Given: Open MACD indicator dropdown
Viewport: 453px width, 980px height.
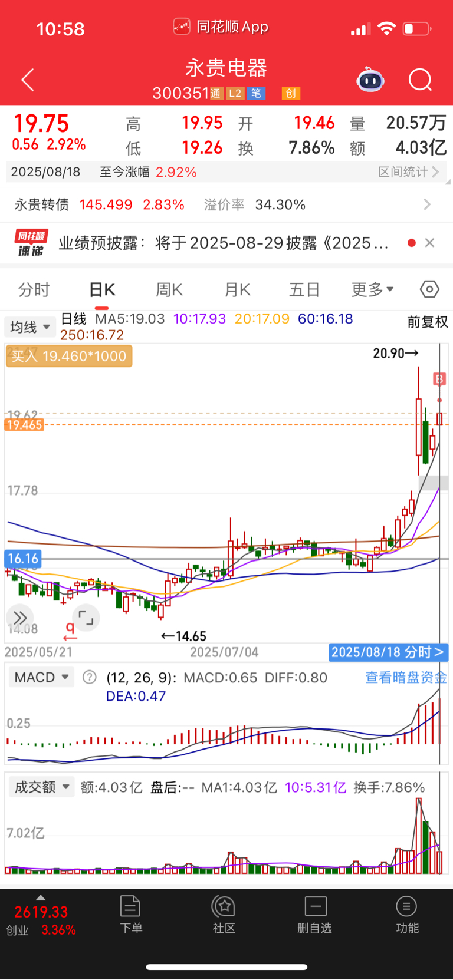Looking at the screenshot, I should click(41, 677).
